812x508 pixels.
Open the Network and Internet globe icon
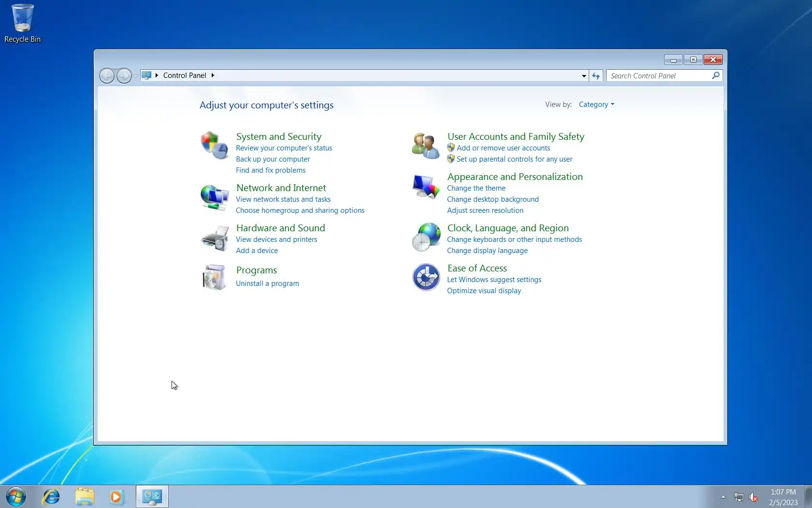215,197
